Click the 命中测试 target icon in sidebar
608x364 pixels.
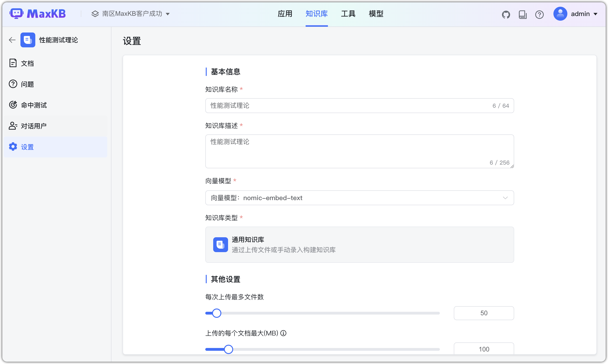tap(13, 105)
